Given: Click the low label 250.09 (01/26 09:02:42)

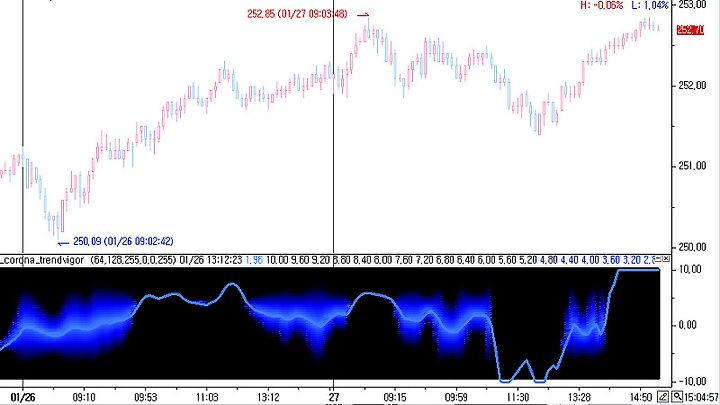Looking at the screenshot, I should coord(123,241).
